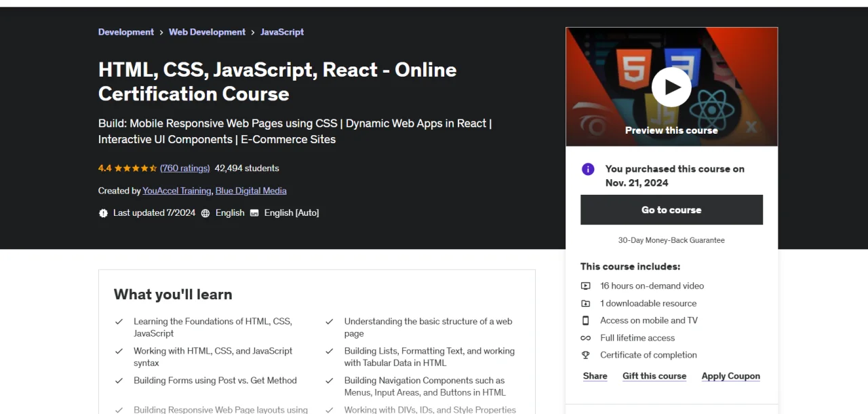Screen dimensions: 868x414
Task: Click the closed captions icon
Action: coord(254,213)
